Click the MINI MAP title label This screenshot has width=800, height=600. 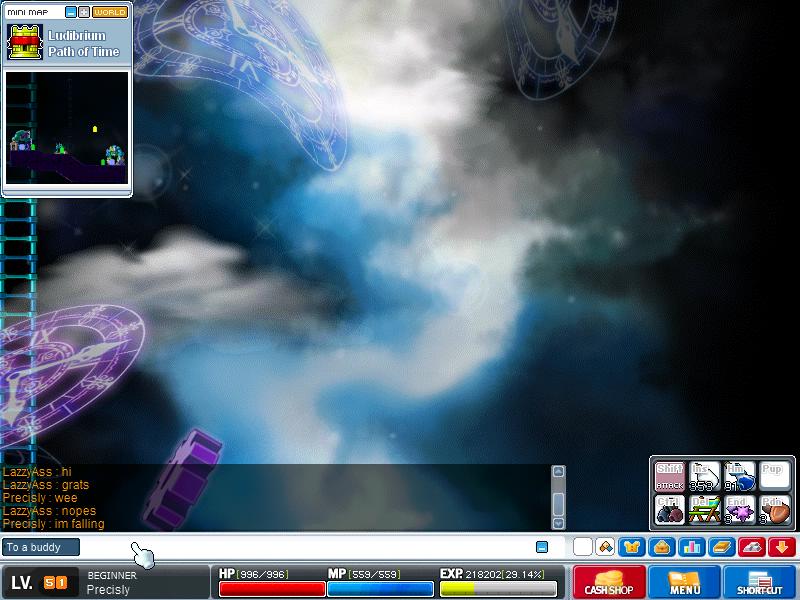28,12
